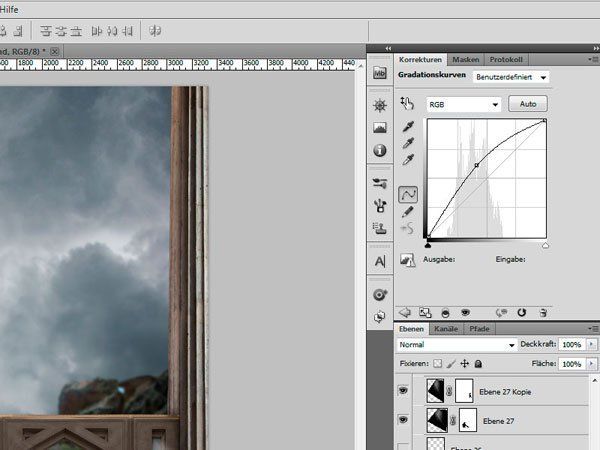This screenshot has width=600, height=450.
Task: Pick the gray point eyedropper
Action: pyautogui.click(x=408, y=143)
